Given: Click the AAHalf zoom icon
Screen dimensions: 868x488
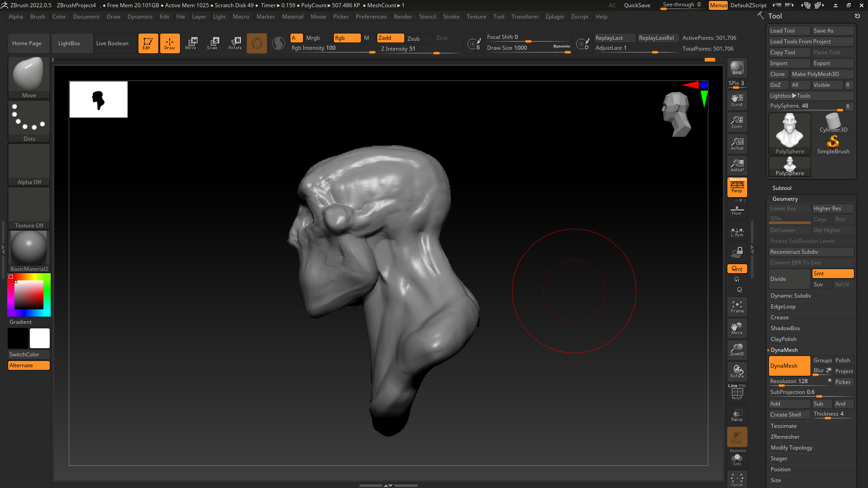Looking at the screenshot, I should click(x=737, y=166).
